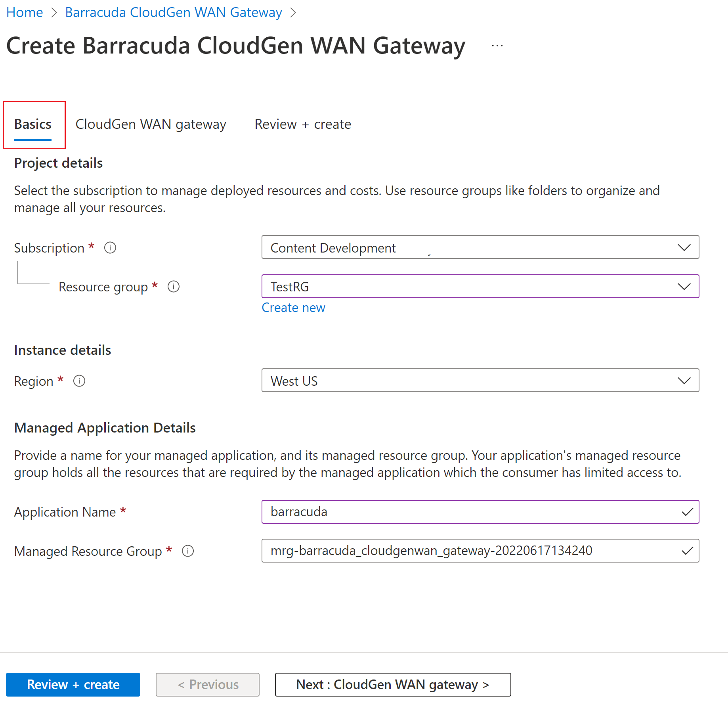Click the page title Create Barracuda CloudGen WAN Gateway
The width and height of the screenshot is (728, 714).
236,46
